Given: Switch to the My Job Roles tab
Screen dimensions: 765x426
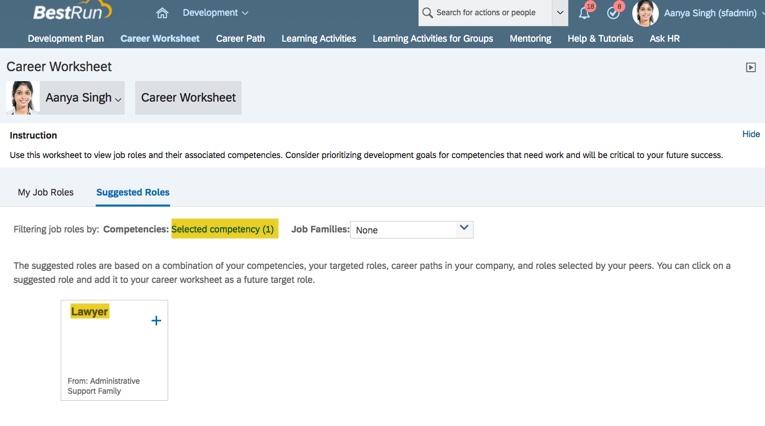Looking at the screenshot, I should pos(45,192).
